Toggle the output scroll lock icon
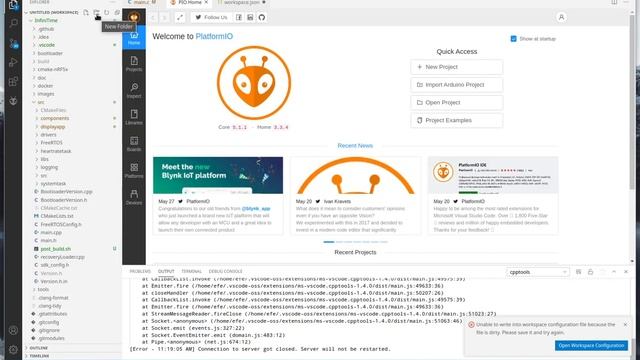This screenshot has width=640, height=360. 590,272
